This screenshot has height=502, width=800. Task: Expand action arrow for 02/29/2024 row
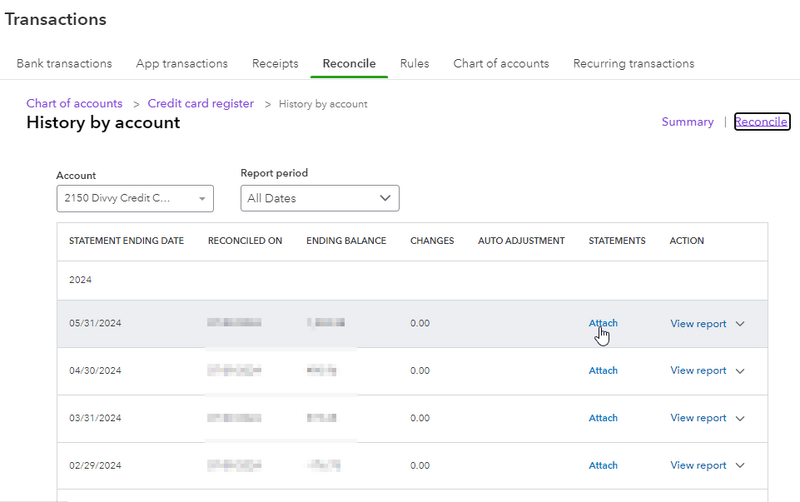pos(741,466)
